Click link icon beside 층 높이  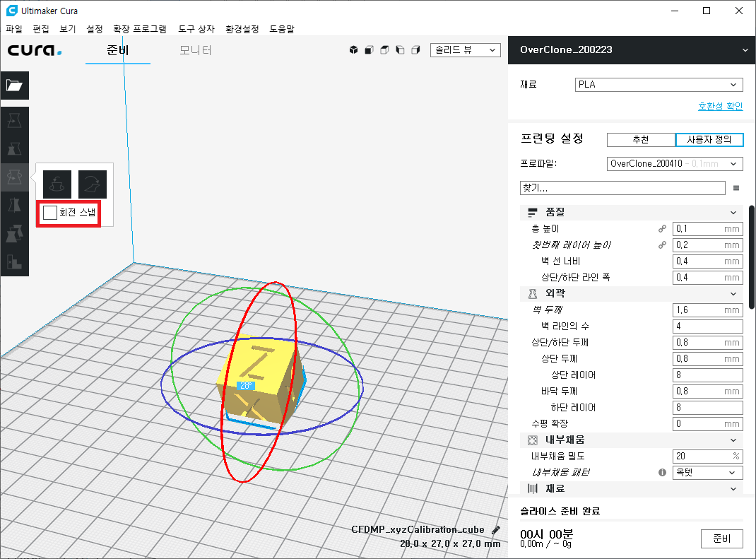pos(663,228)
